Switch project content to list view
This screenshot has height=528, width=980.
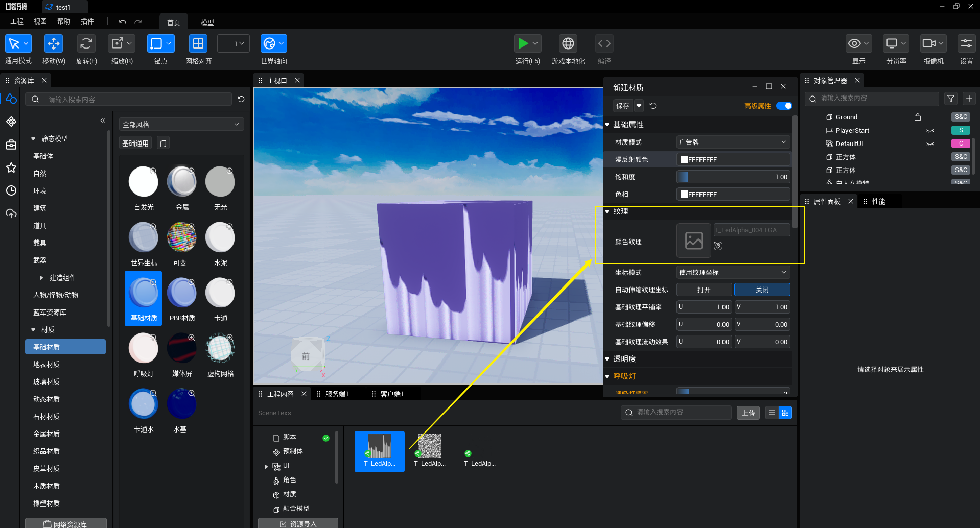tap(772, 413)
